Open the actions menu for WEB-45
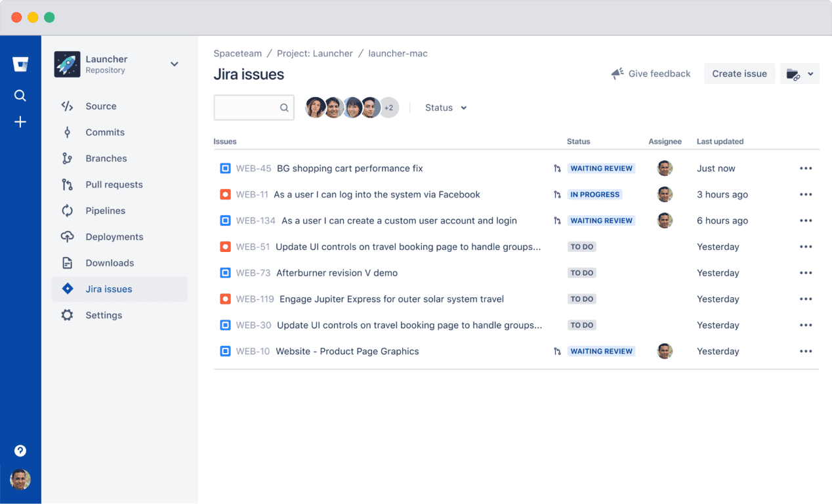832x504 pixels. click(806, 168)
